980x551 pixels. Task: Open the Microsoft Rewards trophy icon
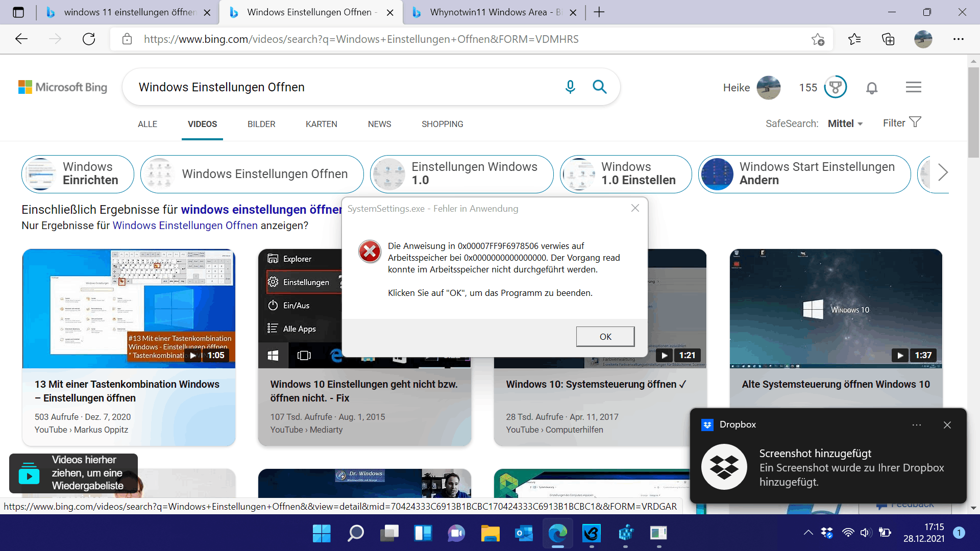pyautogui.click(x=835, y=87)
